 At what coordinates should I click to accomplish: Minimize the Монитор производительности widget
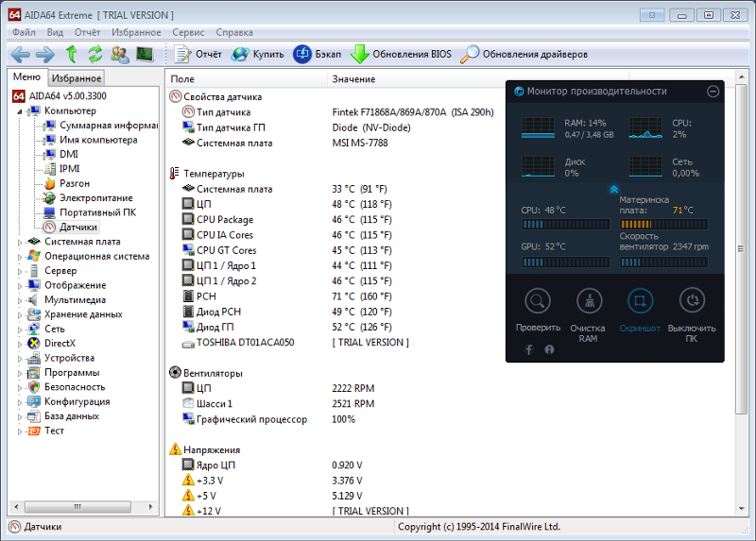coord(713,91)
